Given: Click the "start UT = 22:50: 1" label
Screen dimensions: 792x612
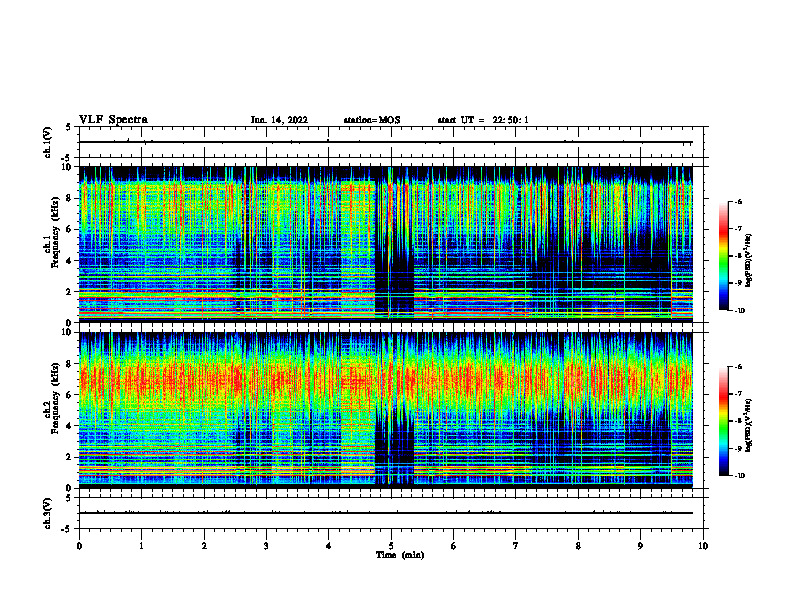Looking at the screenshot, I should [483, 120].
